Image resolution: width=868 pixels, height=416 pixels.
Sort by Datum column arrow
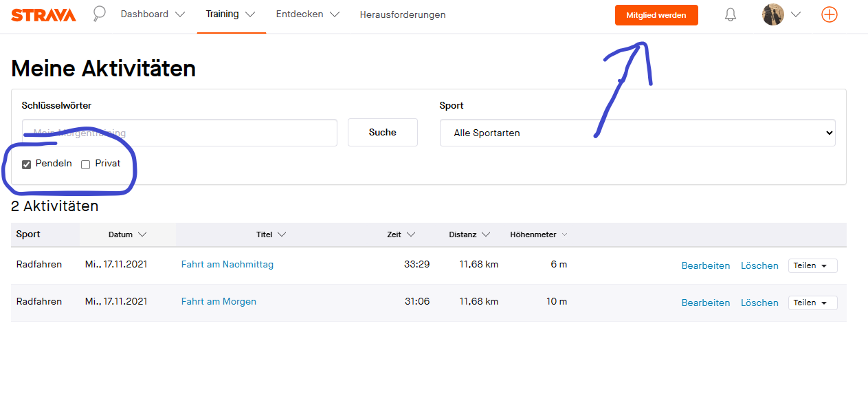142,234
